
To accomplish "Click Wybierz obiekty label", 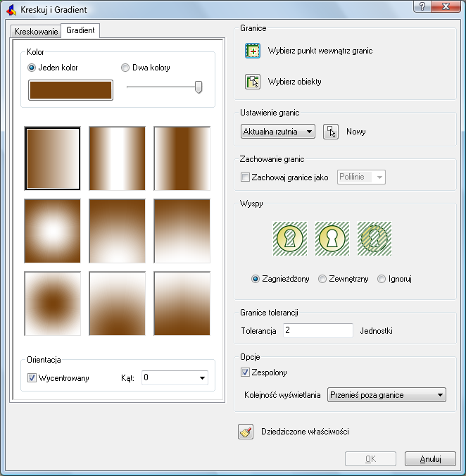I will (x=294, y=82).
